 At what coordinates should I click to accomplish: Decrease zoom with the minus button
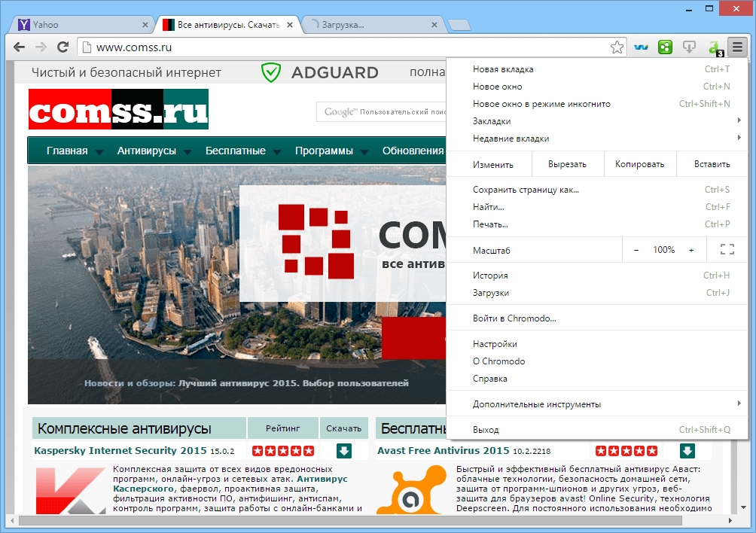click(x=636, y=250)
